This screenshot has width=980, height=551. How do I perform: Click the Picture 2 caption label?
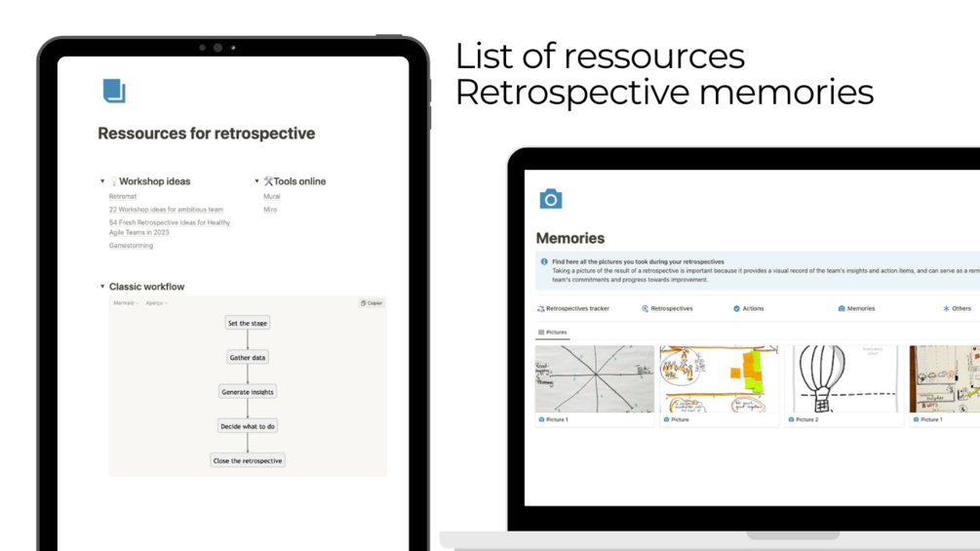(x=806, y=419)
